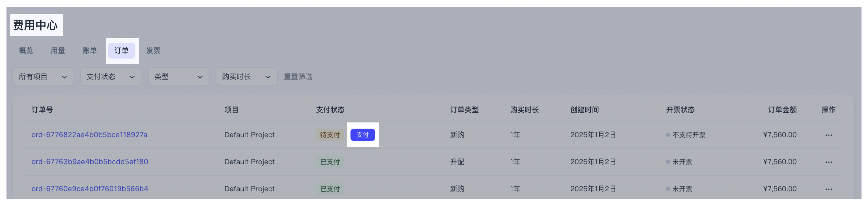The height and width of the screenshot is (206, 868).
Task: Open order link ord-67763b9ae4b0b5bcdd5ef180
Action: [90, 162]
